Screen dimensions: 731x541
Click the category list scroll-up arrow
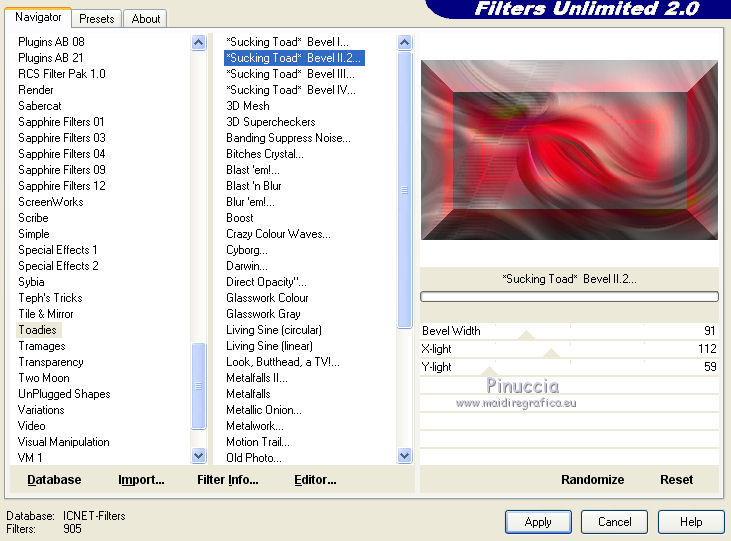click(x=199, y=43)
